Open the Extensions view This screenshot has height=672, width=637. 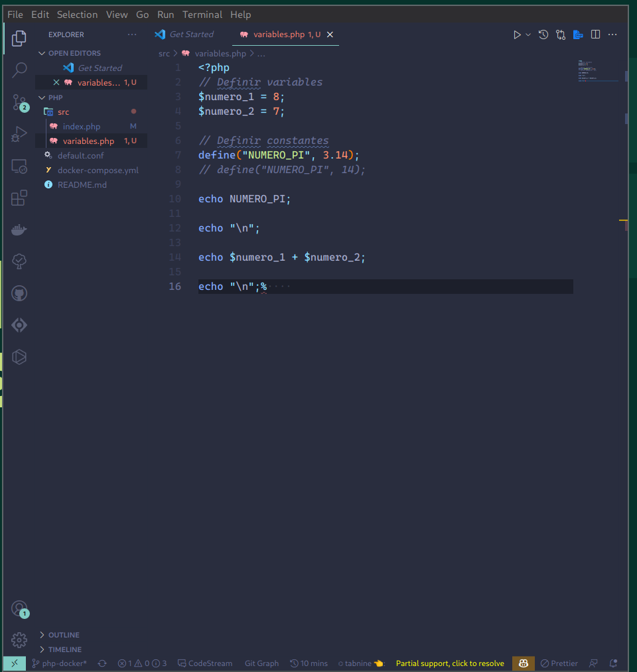tap(19, 198)
